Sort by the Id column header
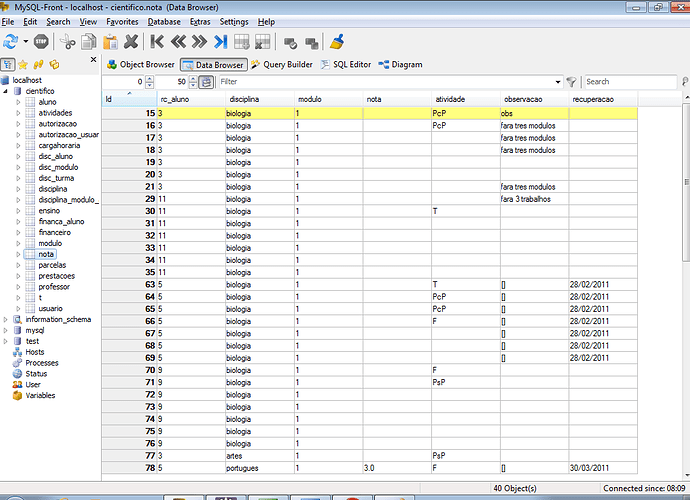This screenshot has width=690, height=500. point(129,99)
